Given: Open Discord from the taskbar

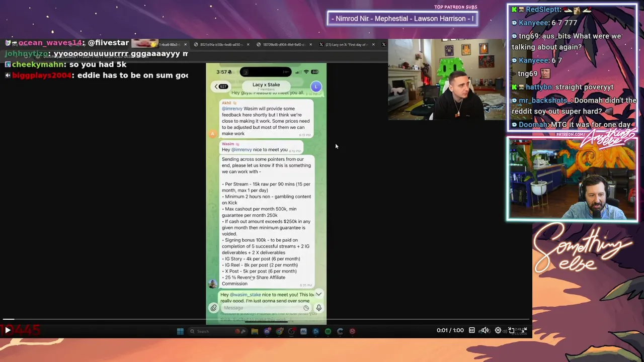Looking at the screenshot, I should click(267, 331).
